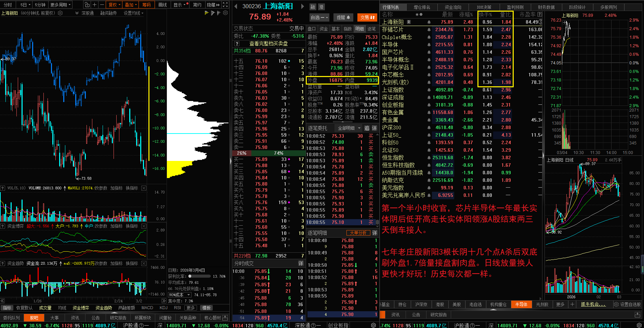Click the 港 badge near stock name
This screenshot has height=328, width=644.
pyautogui.click(x=321, y=7)
